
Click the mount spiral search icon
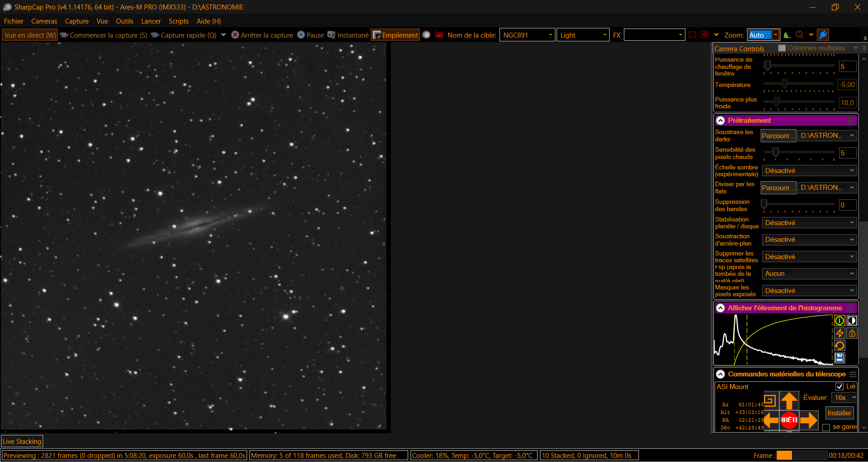click(770, 400)
